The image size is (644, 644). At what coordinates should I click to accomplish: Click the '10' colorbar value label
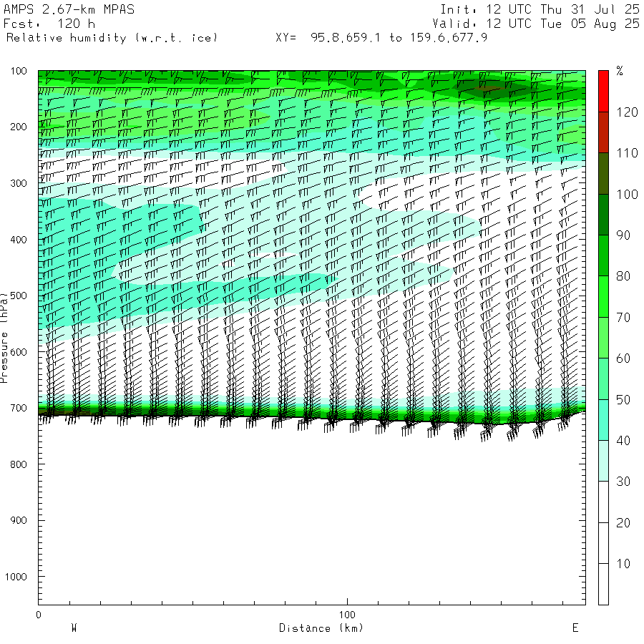coord(623,564)
